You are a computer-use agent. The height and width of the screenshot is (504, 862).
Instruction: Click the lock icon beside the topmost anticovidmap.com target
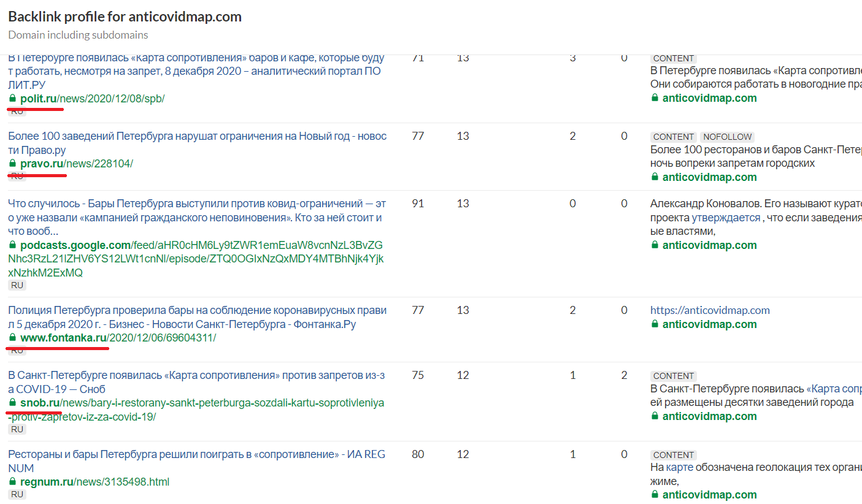pos(655,98)
